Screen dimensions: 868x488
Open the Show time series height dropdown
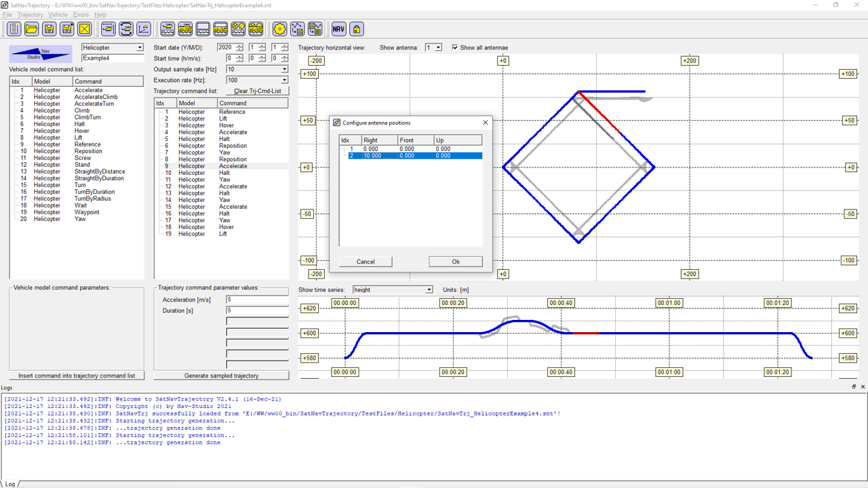coord(429,290)
